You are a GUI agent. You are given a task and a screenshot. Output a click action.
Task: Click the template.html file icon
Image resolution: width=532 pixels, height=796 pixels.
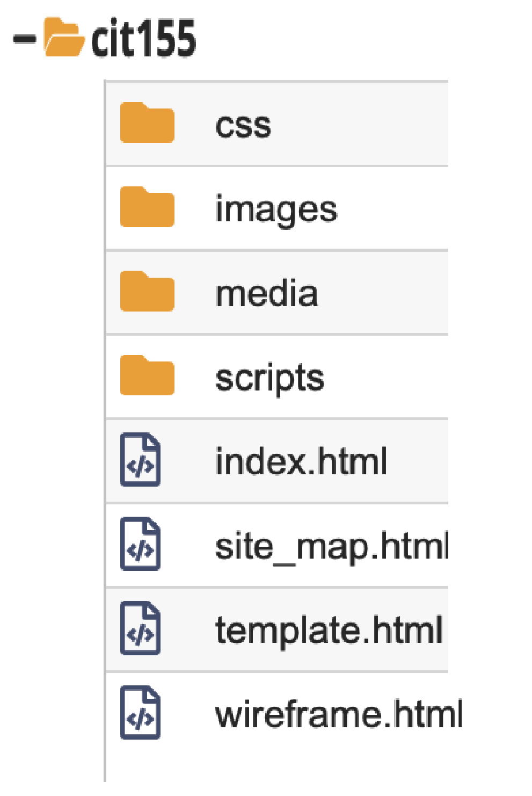[x=141, y=628]
